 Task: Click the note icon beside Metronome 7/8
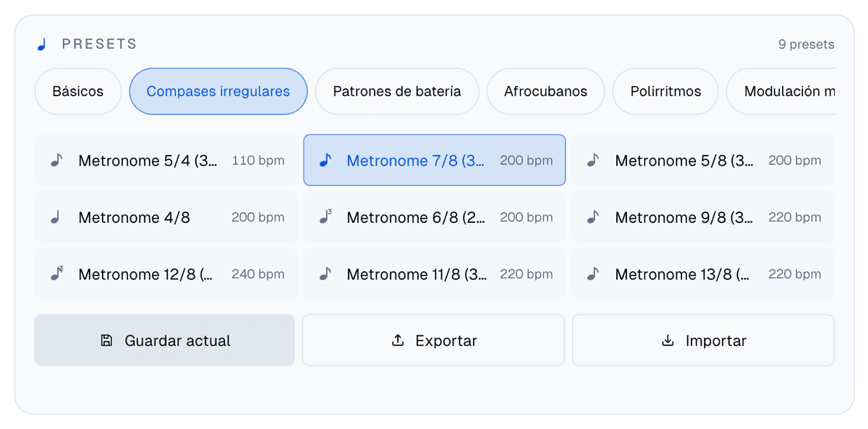(x=325, y=161)
